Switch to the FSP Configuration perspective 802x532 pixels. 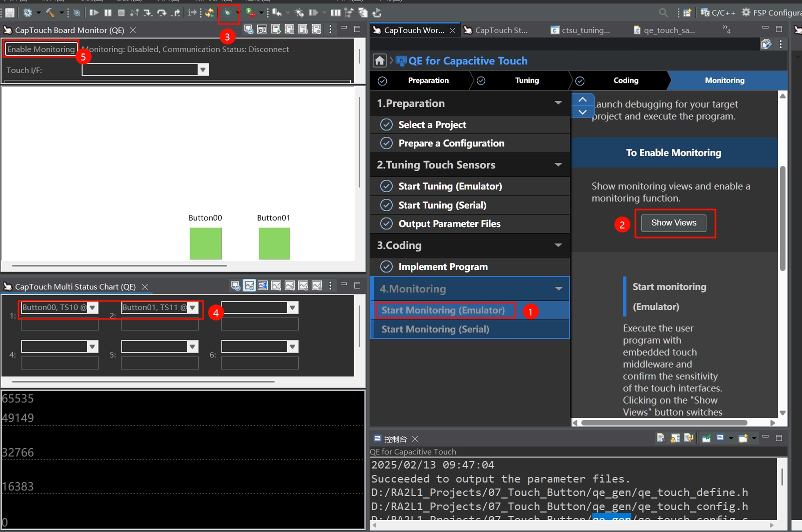click(771, 13)
